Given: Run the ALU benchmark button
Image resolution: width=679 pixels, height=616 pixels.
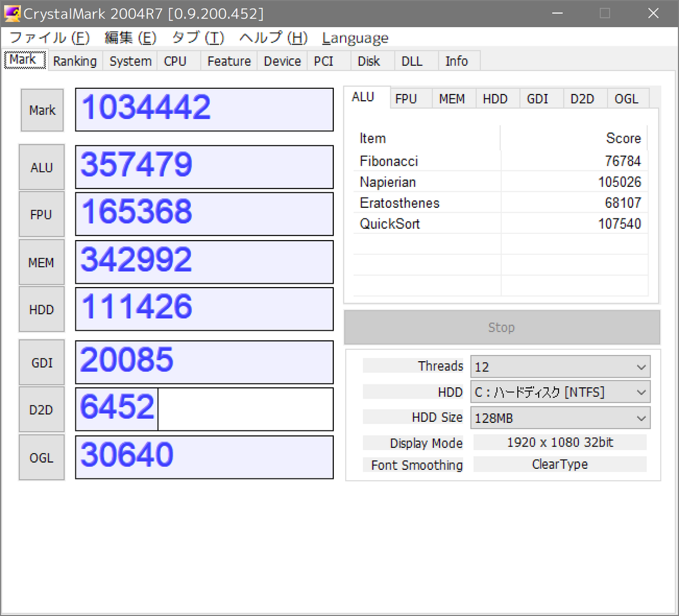Looking at the screenshot, I should [42, 168].
